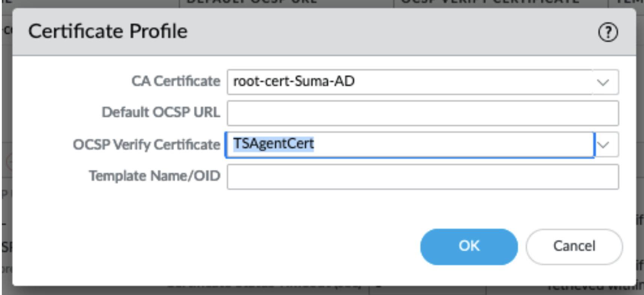Click the root-cert-Suma-AD value

click(294, 81)
